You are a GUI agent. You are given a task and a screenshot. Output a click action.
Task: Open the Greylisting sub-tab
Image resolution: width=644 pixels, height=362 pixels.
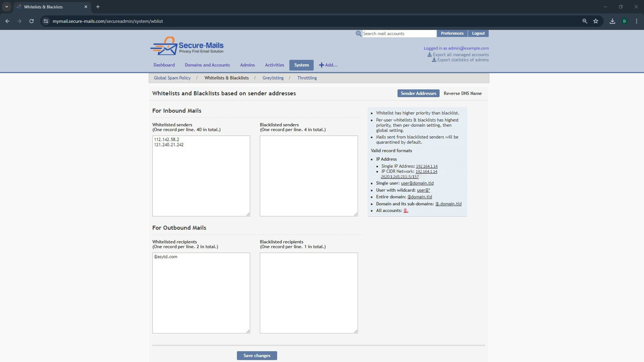[x=273, y=78]
